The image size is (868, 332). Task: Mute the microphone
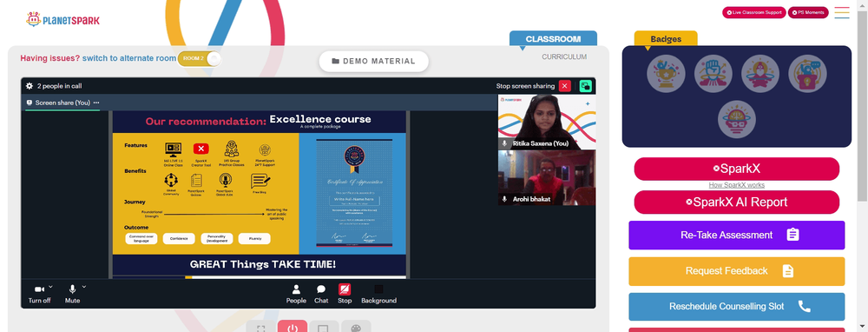point(72,294)
